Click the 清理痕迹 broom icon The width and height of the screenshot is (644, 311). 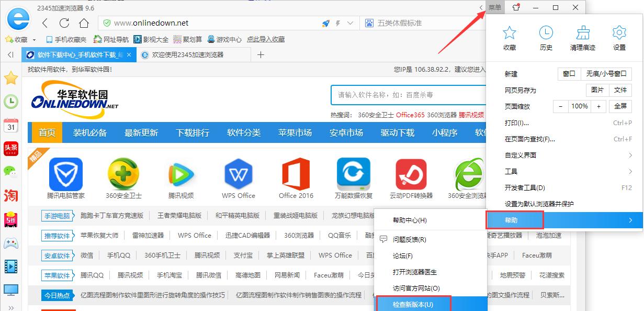coord(582,33)
